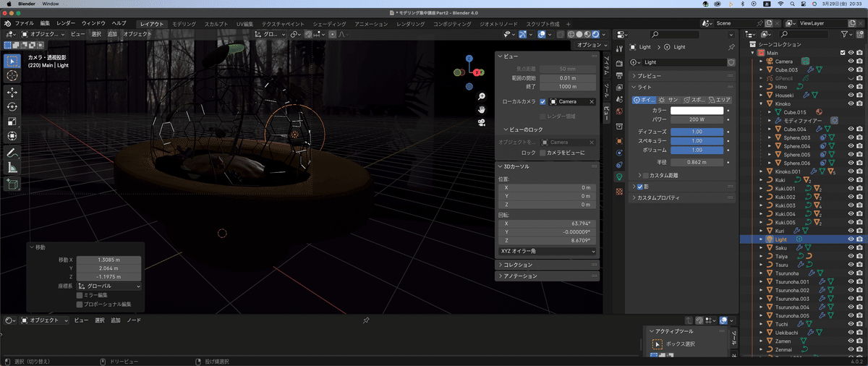Select the Sun light type button

pos(668,99)
